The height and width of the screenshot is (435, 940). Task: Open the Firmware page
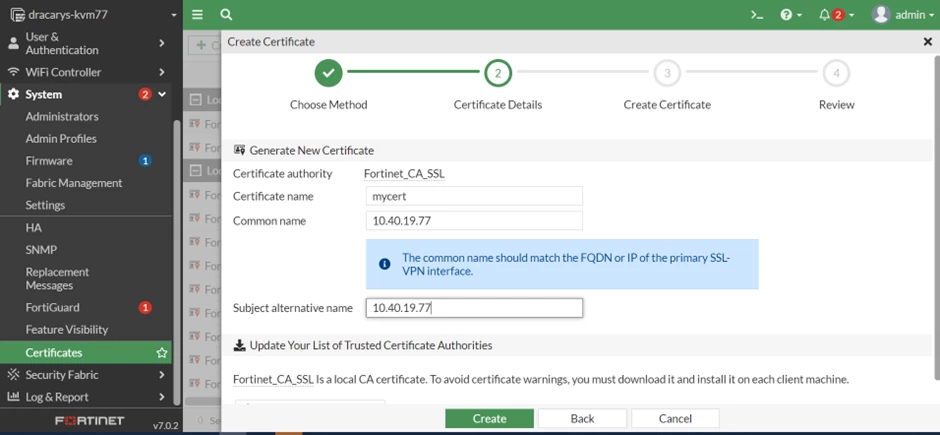tap(49, 161)
